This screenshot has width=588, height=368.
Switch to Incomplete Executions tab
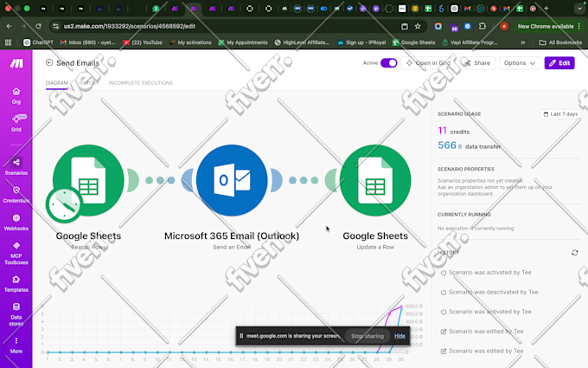pos(141,82)
